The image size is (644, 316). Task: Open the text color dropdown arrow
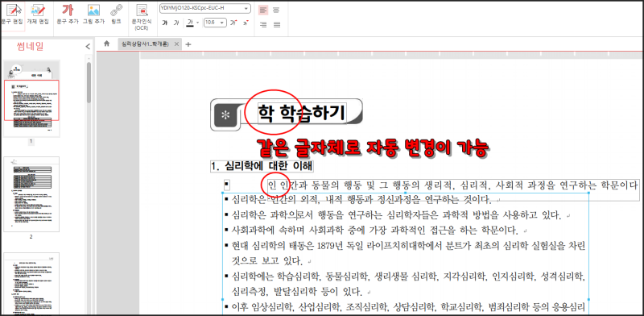click(197, 23)
